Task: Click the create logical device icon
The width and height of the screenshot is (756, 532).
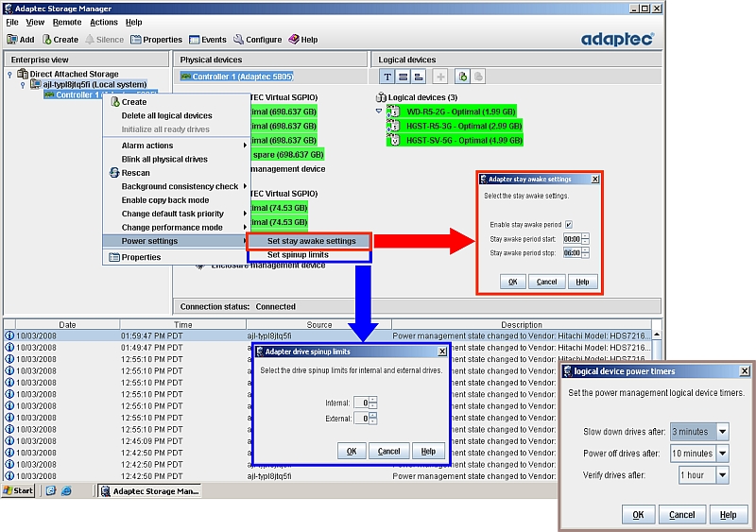Action: [x=463, y=77]
